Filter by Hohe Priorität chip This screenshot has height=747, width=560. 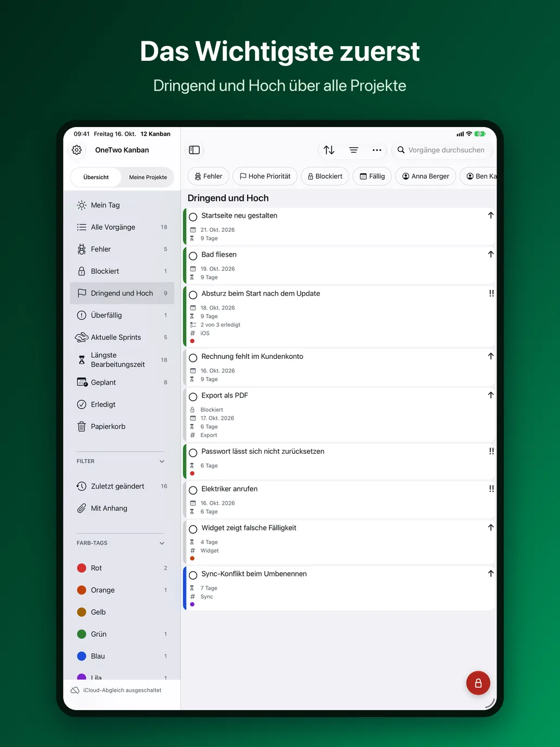click(265, 176)
